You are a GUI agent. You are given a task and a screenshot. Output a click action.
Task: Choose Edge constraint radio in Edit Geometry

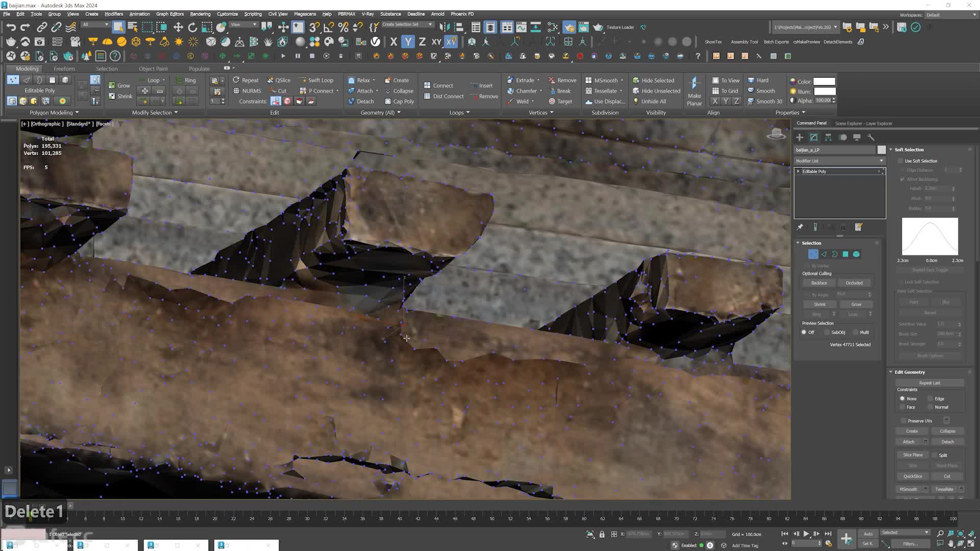930,398
